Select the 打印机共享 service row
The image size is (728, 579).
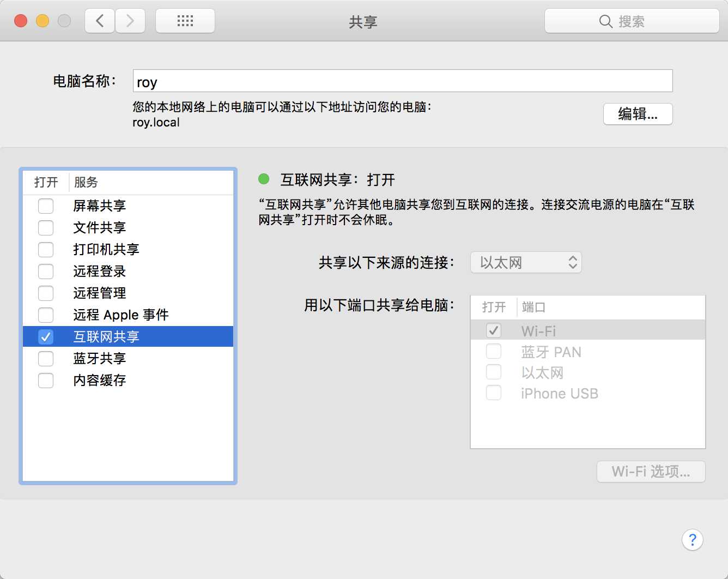128,250
